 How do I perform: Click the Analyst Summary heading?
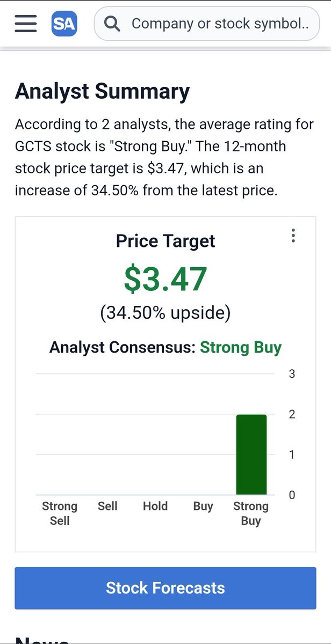[x=102, y=92]
